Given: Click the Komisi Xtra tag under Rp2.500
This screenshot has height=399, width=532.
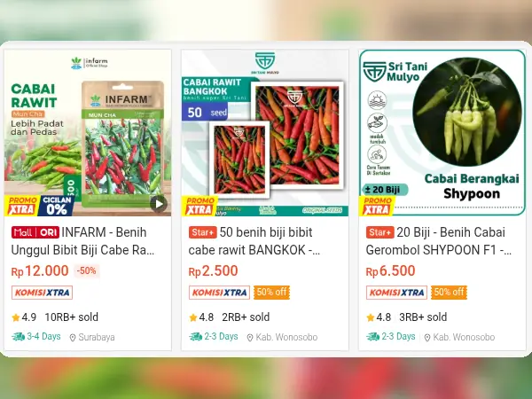Looking at the screenshot, I should (220, 293).
